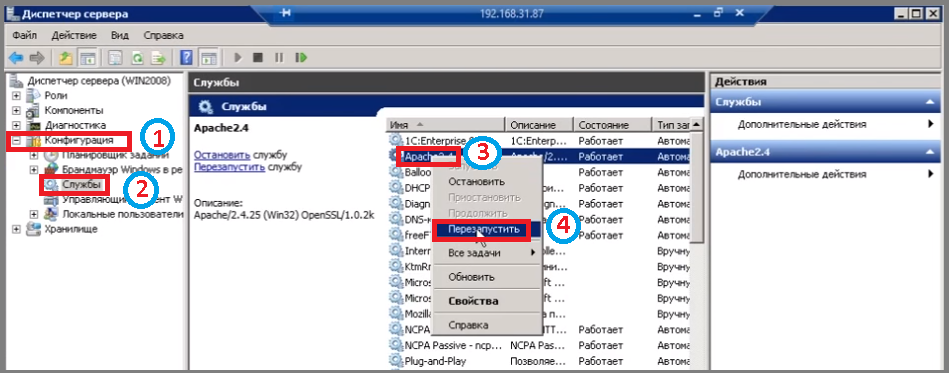949x373 pixels.
Task: Click the Up one level folder icon
Action: click(x=66, y=58)
